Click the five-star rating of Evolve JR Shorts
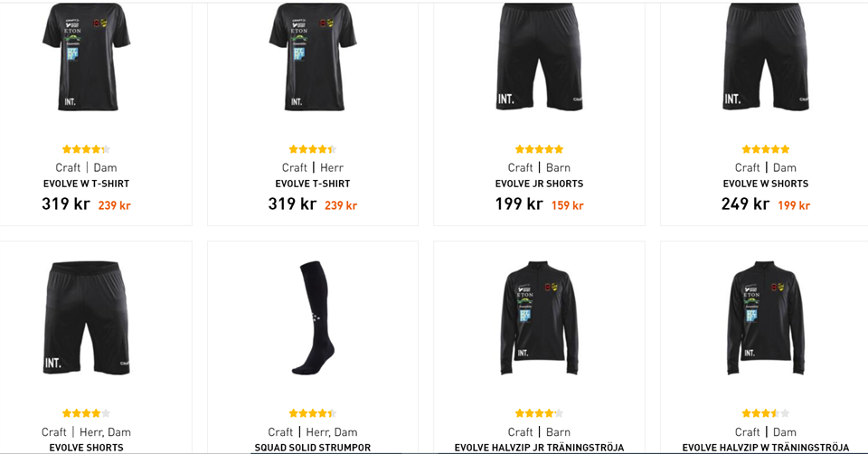This screenshot has height=454, width=868. coord(539,149)
